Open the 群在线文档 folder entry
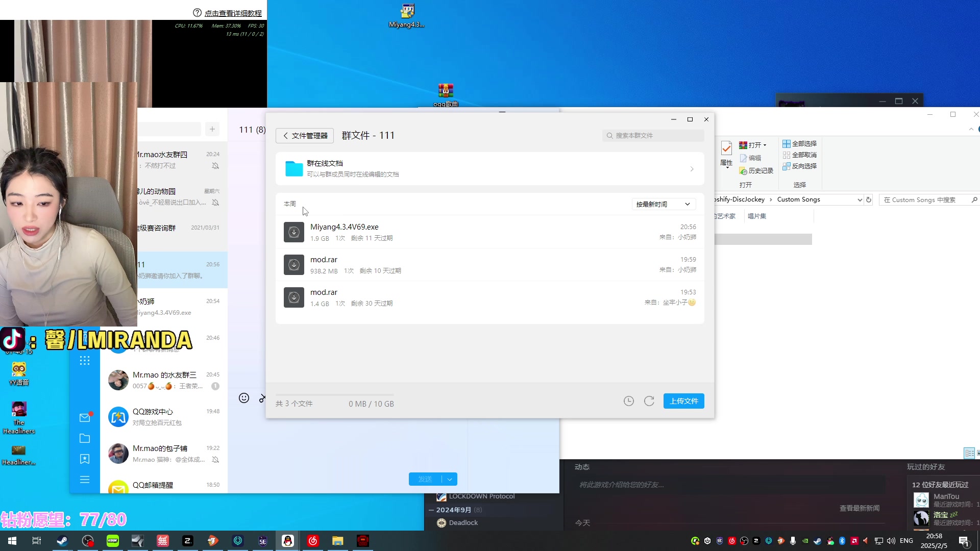 click(x=489, y=168)
